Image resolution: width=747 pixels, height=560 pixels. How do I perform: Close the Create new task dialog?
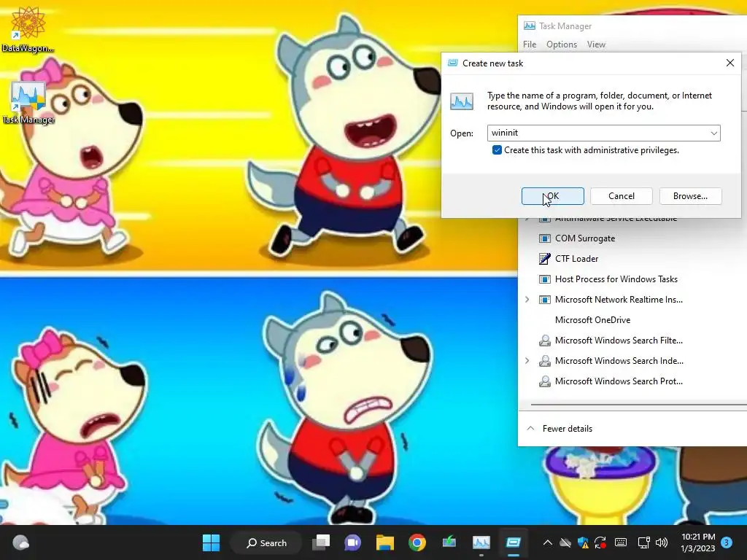click(729, 63)
